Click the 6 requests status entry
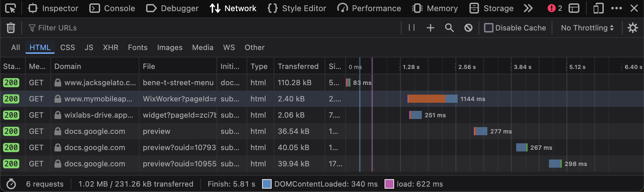644x192 pixels. point(45,184)
